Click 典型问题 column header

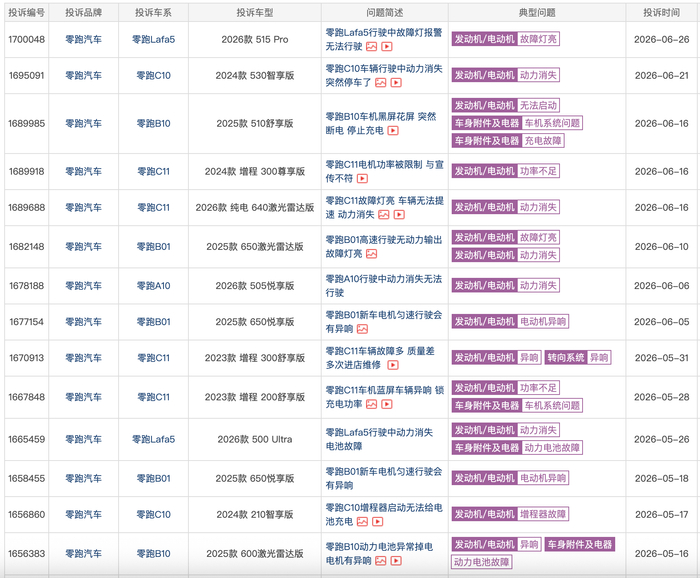tap(537, 13)
